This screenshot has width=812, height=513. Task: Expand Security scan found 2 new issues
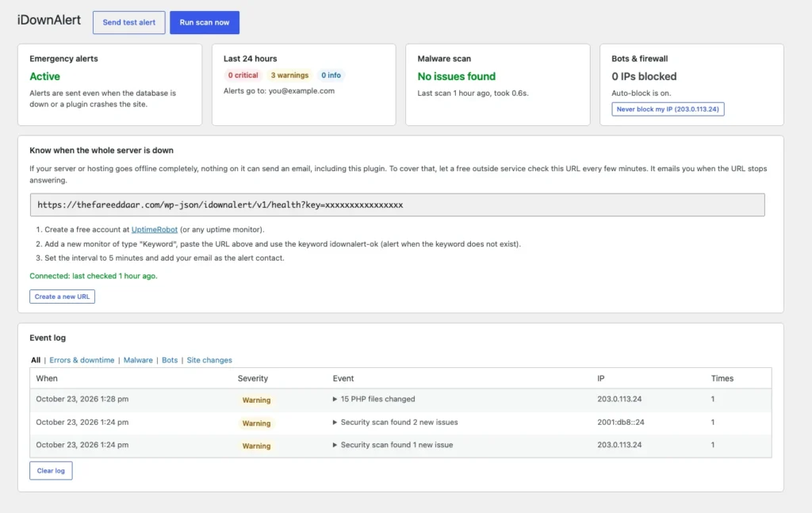[x=395, y=423]
